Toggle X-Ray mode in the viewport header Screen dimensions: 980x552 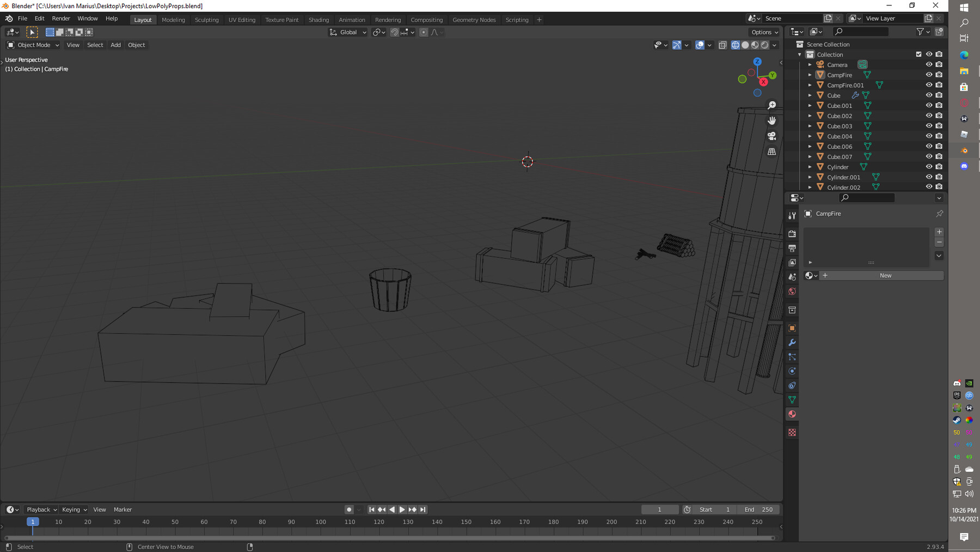[722, 45]
